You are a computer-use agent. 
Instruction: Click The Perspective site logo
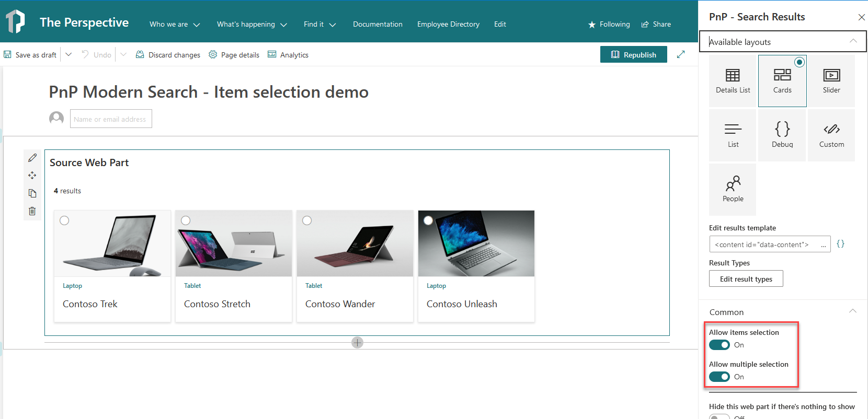click(15, 22)
